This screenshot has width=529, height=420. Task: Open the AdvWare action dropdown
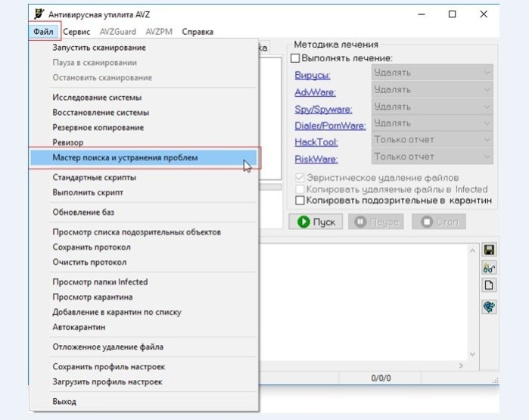tap(432, 90)
